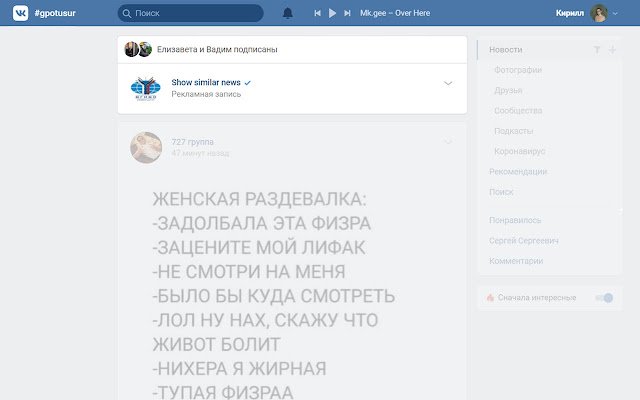Click the VK logo icon
Image resolution: width=640 pixels, height=400 pixels.
[x=20, y=13]
